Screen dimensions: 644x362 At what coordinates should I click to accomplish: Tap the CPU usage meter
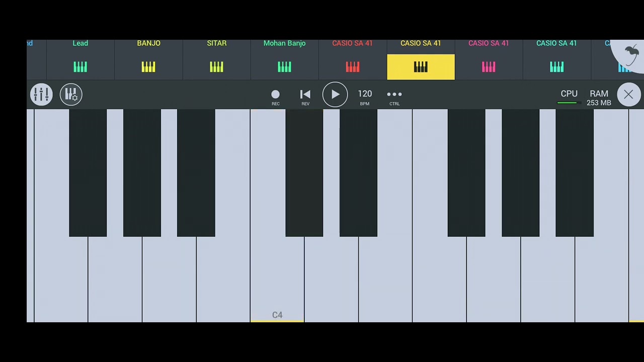tap(569, 97)
